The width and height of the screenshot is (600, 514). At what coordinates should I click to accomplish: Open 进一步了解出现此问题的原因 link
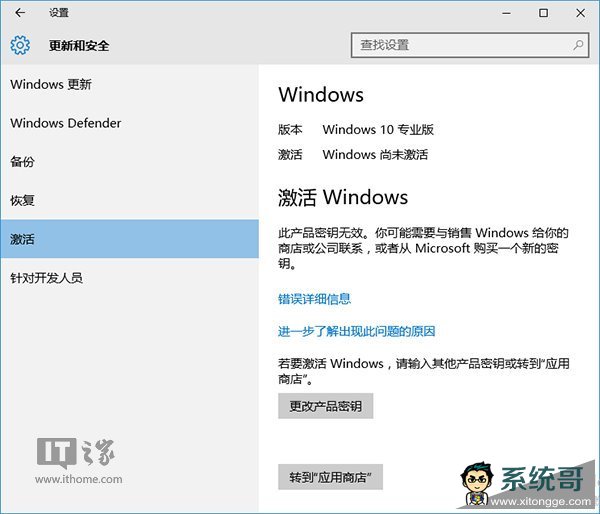(x=356, y=331)
